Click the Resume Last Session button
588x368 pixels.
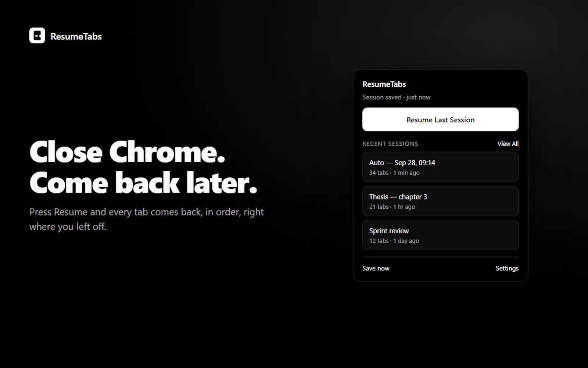pyautogui.click(x=440, y=119)
